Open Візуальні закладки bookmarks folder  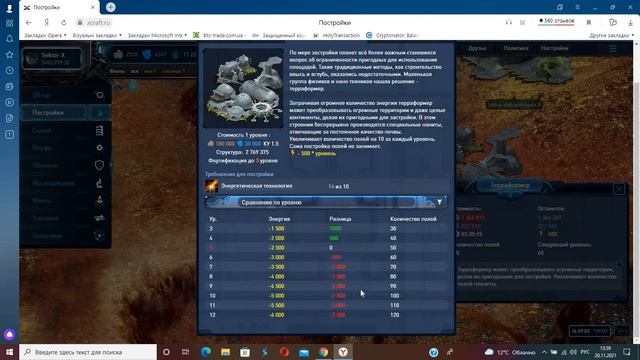(97, 36)
